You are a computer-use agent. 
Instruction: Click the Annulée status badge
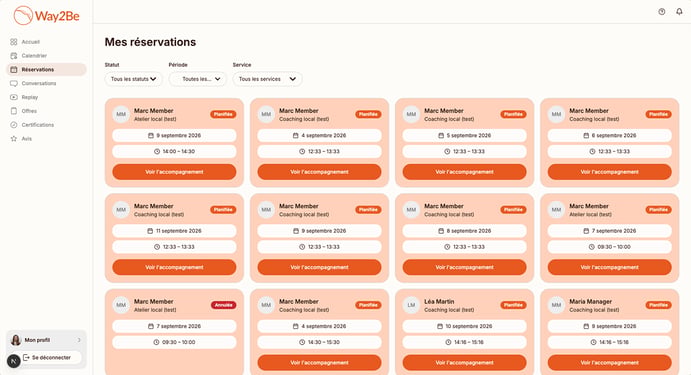pos(223,305)
